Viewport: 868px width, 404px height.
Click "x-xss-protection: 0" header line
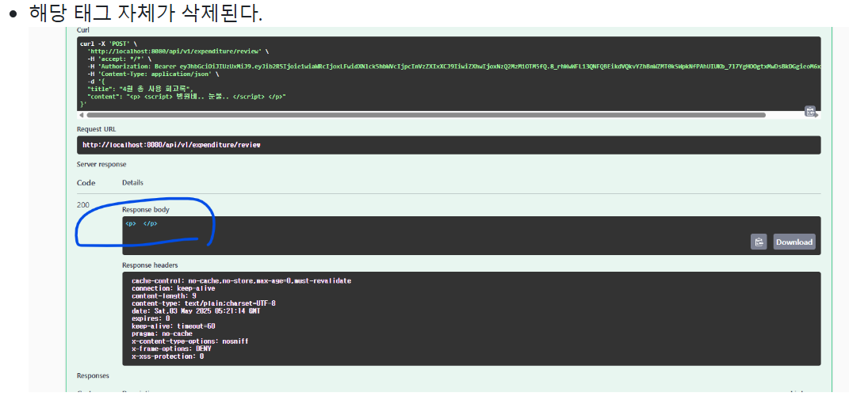click(168, 356)
